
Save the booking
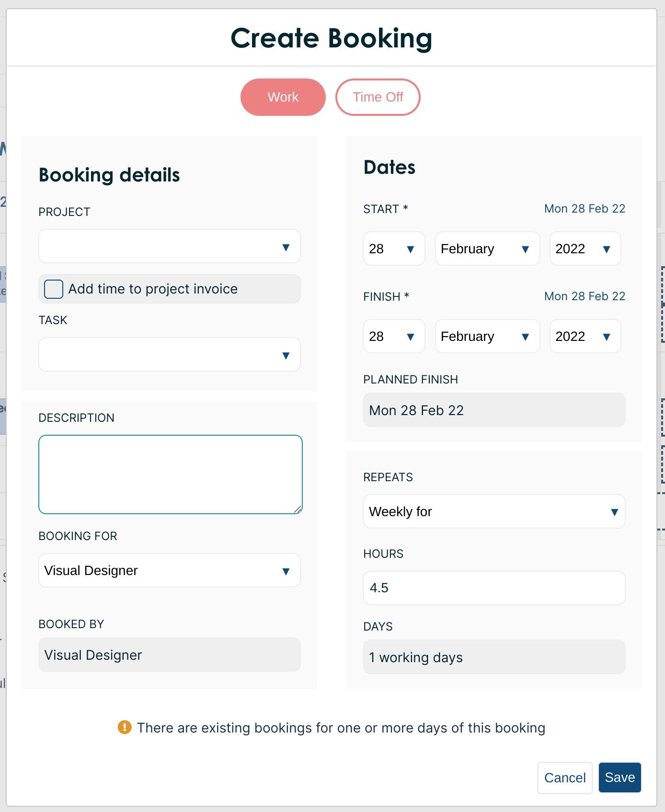coord(619,778)
